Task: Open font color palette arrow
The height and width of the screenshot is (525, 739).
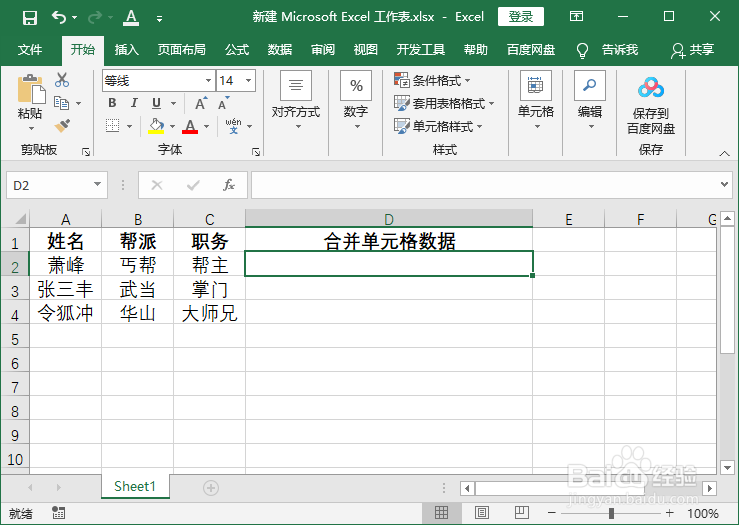Action: (x=206, y=126)
